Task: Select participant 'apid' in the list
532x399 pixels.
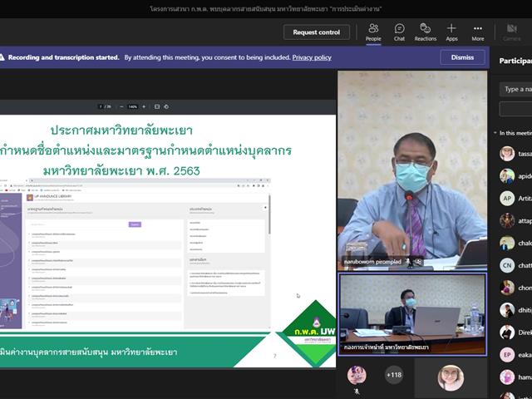Action: [x=515, y=176]
